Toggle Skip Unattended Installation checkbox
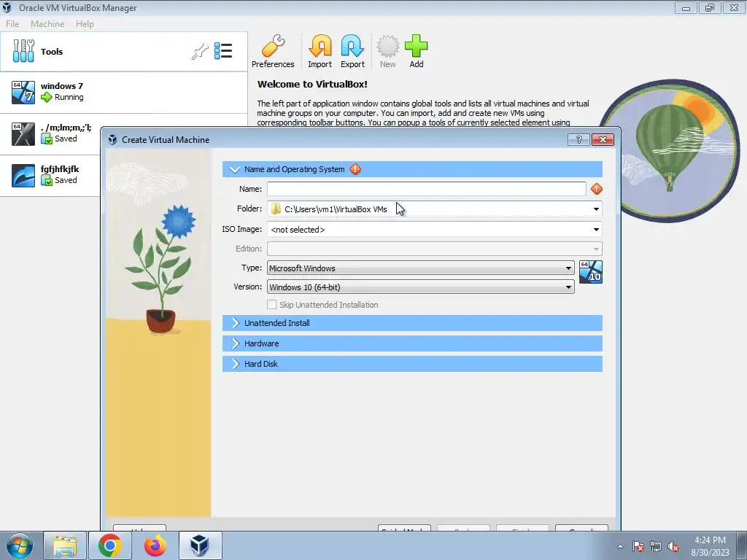 coord(272,305)
